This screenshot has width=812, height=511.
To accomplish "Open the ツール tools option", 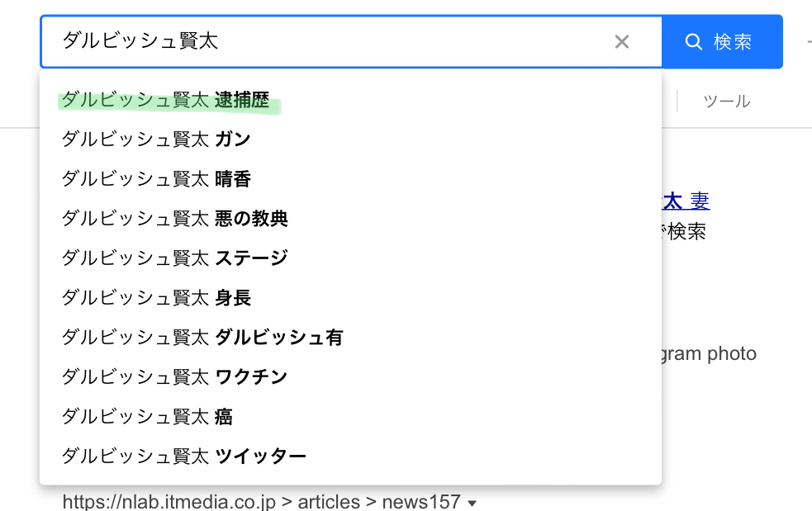I will tap(727, 101).
